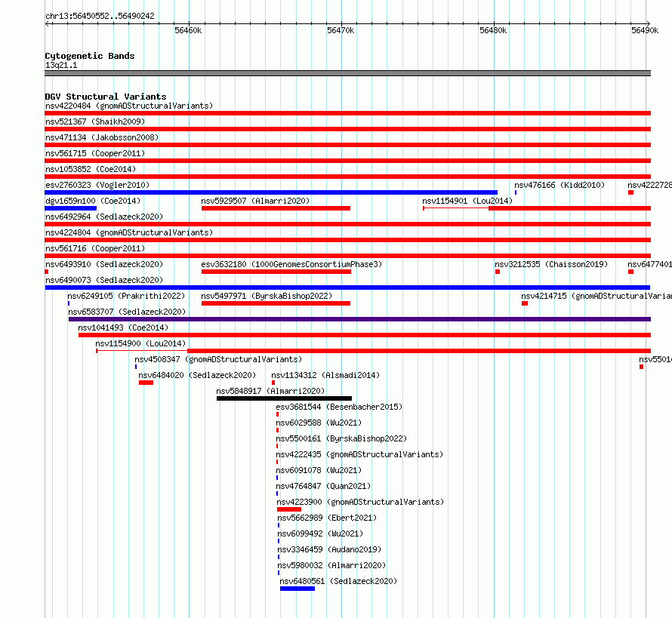Open the nsv521367 (Shaikh2009) variant
This screenshot has width=672, height=618.
click(x=95, y=121)
